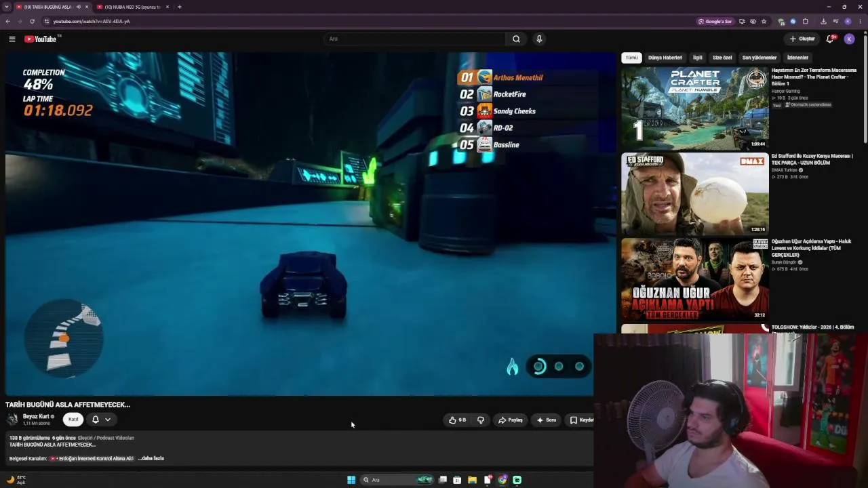Open a new browser tab

point(179,7)
